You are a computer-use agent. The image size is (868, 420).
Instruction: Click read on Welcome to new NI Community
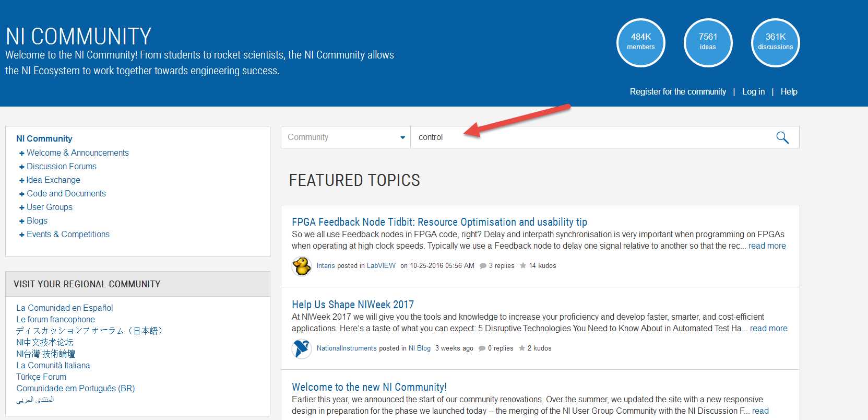point(760,411)
